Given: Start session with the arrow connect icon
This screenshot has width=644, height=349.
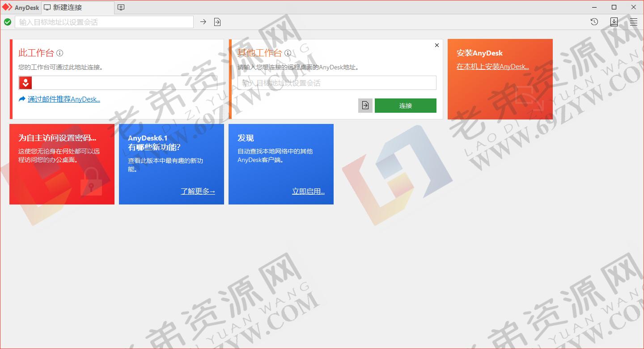Looking at the screenshot, I should [203, 21].
